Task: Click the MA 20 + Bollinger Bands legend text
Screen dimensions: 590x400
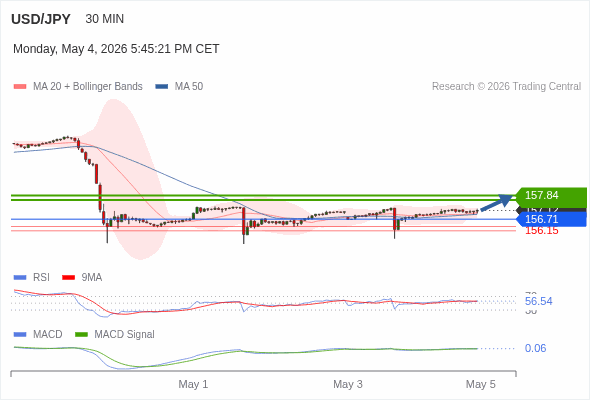Action: click(x=88, y=87)
